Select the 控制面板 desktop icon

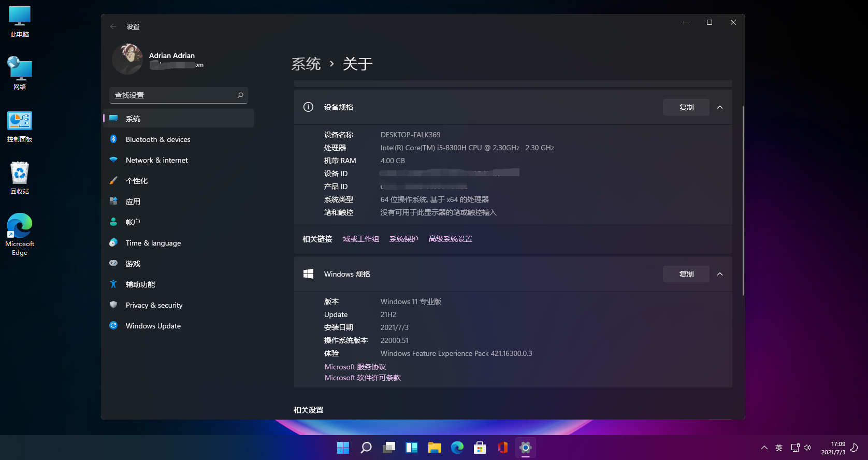[x=20, y=126]
